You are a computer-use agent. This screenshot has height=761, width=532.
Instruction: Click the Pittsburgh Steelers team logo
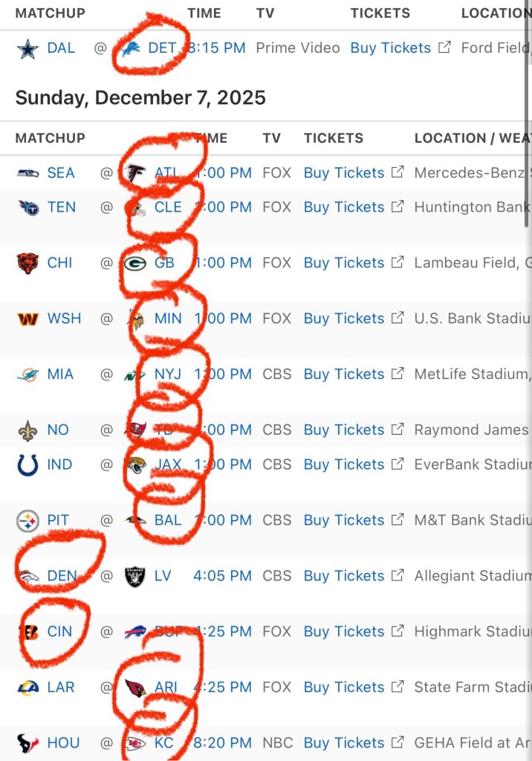[27, 521]
